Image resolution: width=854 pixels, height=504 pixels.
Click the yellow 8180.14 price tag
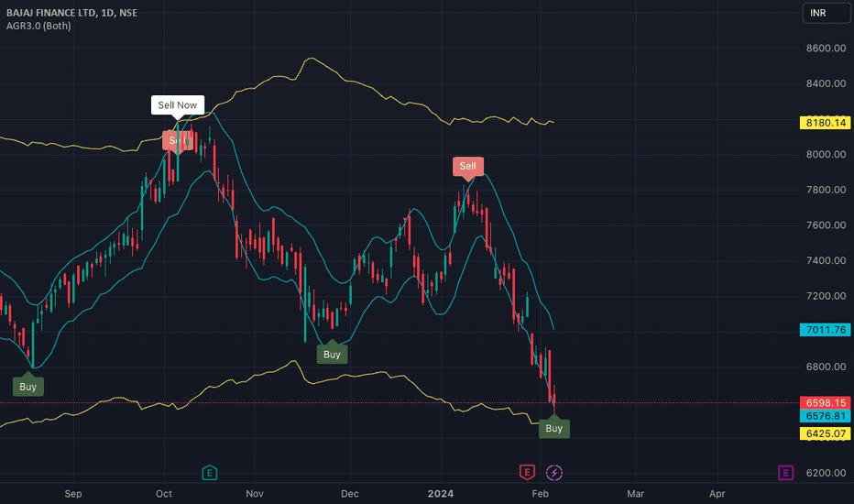pos(825,123)
